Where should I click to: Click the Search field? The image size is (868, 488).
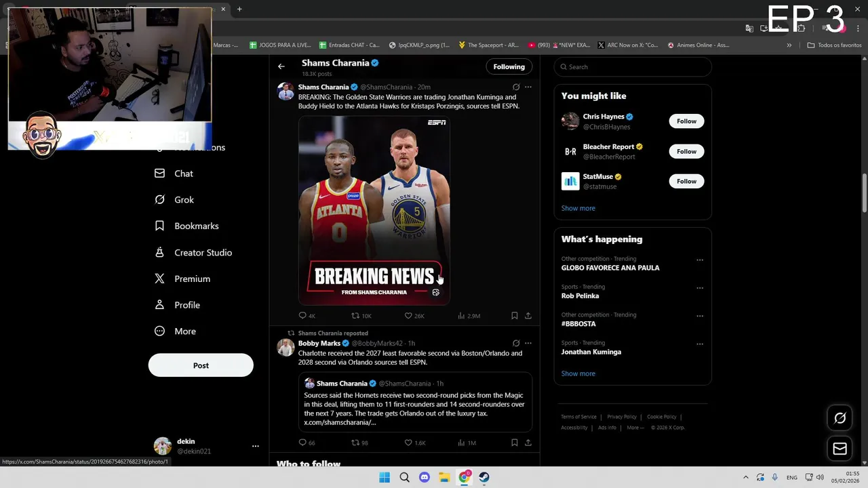633,67
